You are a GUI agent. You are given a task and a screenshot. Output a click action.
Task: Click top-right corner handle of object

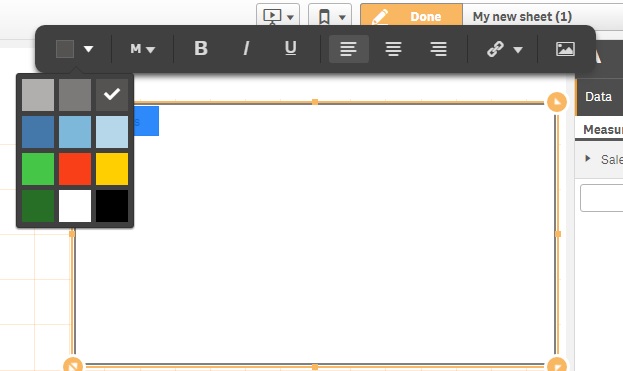coord(557,102)
